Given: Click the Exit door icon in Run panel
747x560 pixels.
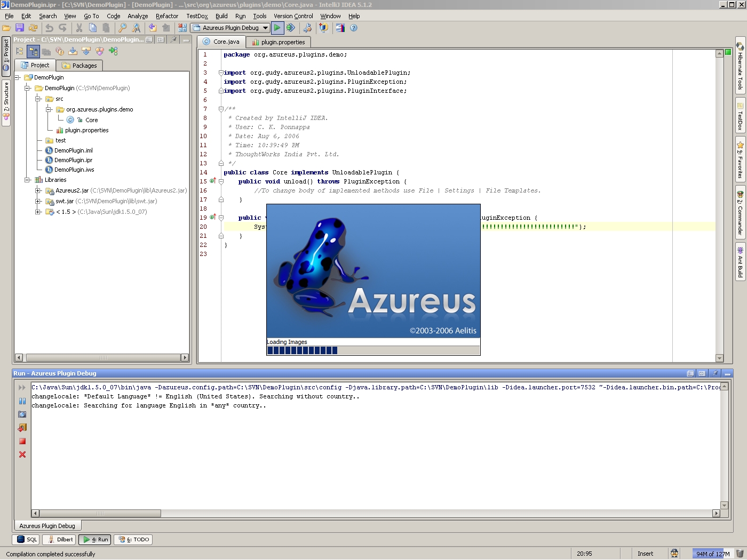Looking at the screenshot, I should tap(22, 428).
